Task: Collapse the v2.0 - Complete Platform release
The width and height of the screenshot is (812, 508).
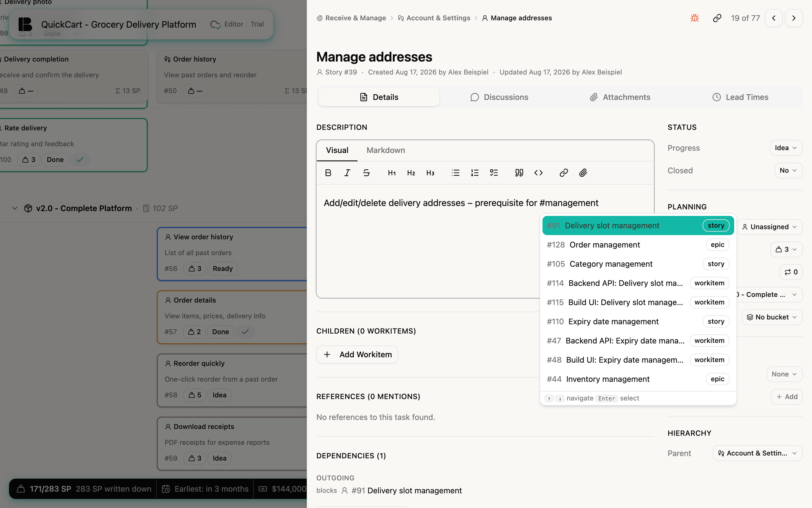Action: coord(14,208)
